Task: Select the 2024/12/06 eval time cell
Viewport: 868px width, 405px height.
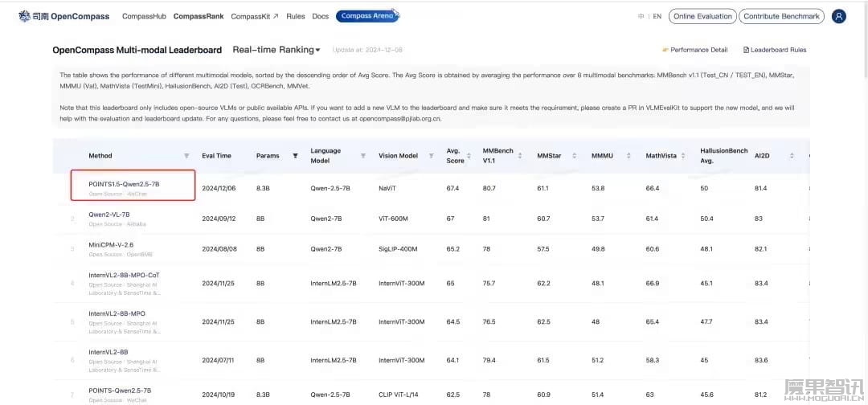Action: click(219, 188)
